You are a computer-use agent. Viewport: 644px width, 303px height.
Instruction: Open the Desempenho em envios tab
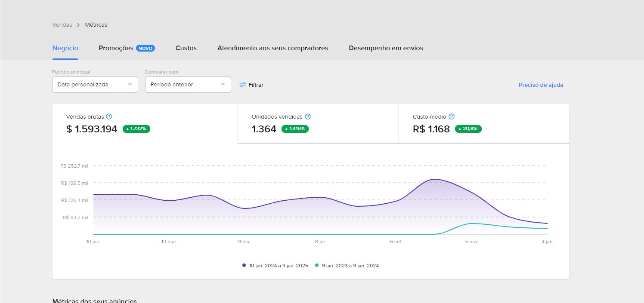point(386,48)
